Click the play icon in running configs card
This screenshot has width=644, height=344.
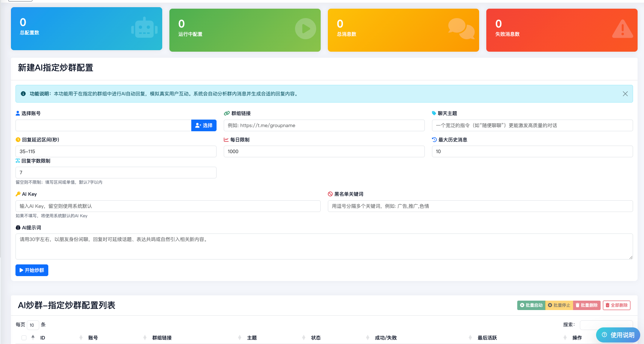pos(305,29)
